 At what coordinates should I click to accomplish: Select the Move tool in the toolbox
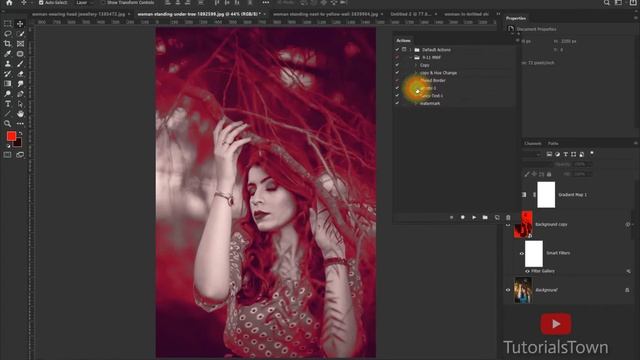tap(20, 24)
